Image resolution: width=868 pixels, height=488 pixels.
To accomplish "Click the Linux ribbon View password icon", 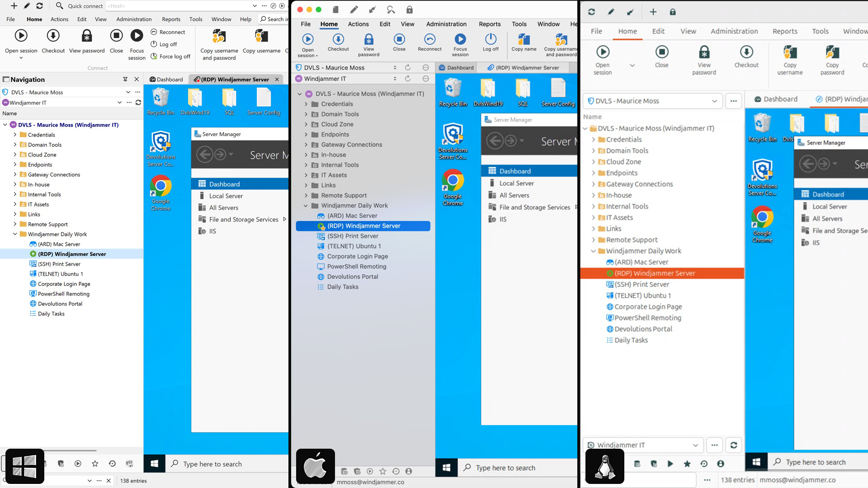I will 704,52.
